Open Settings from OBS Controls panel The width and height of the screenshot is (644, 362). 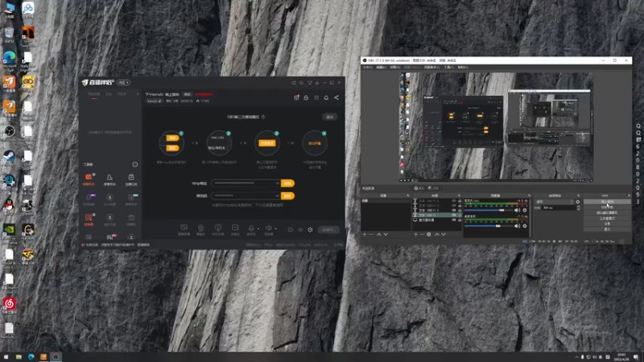pos(607,224)
